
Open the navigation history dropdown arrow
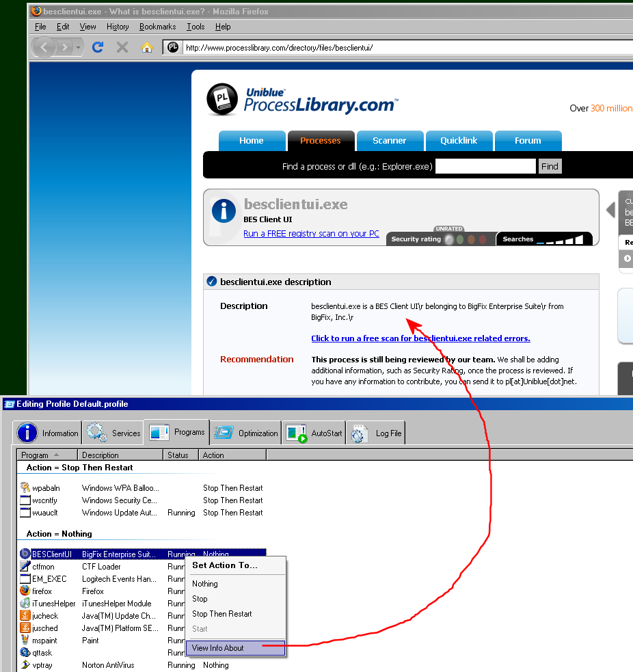pyautogui.click(x=78, y=47)
